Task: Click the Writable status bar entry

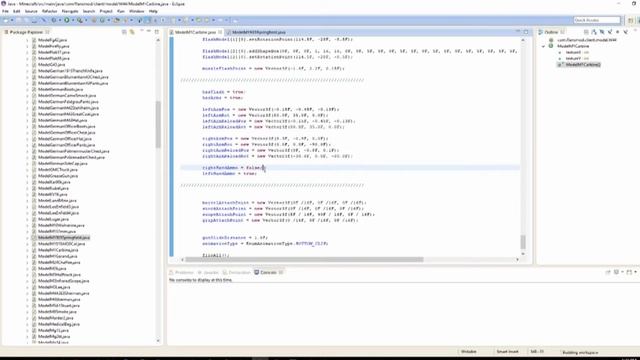Action: [469, 351]
